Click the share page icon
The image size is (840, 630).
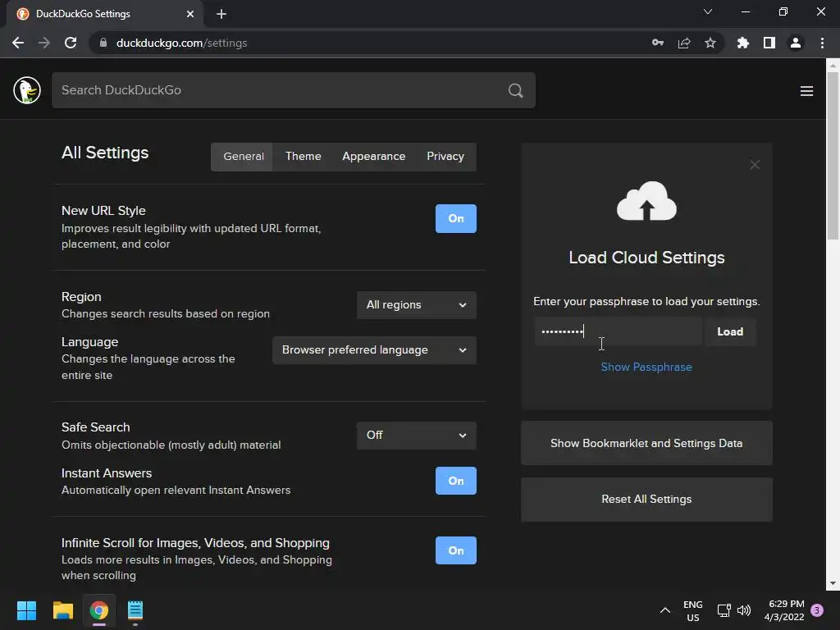tap(683, 43)
